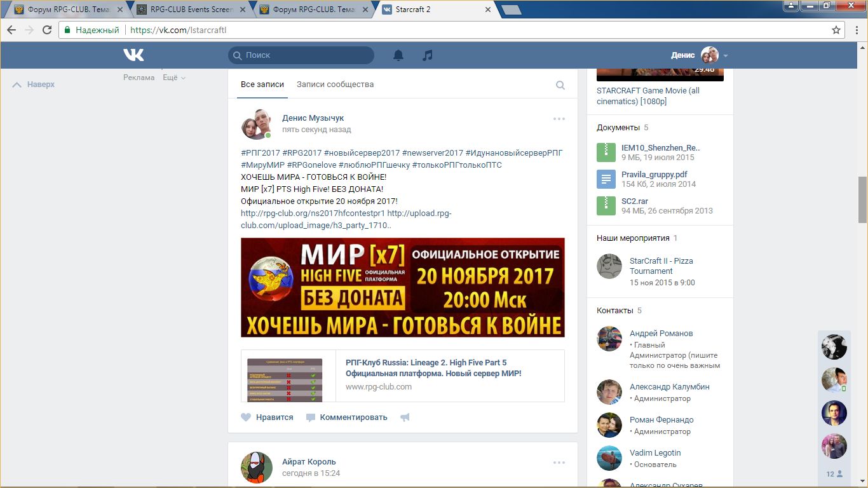Open IEM10_Shenzhen_Re archive document
Image resolution: width=868 pixels, height=488 pixels.
(x=660, y=147)
